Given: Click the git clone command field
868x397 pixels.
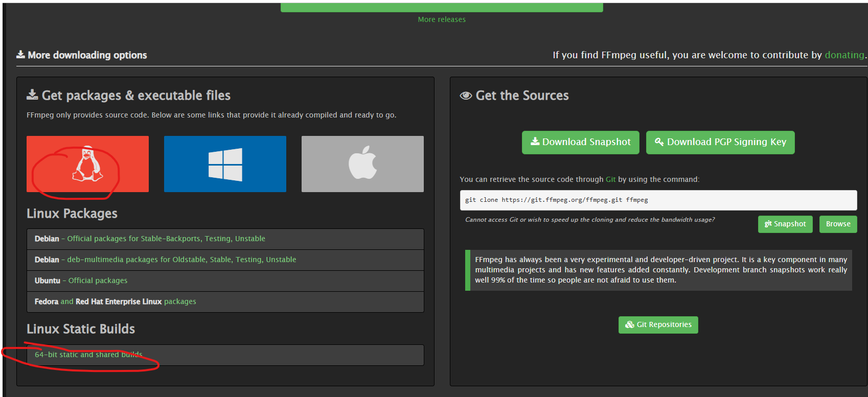Looking at the screenshot, I should coord(658,200).
